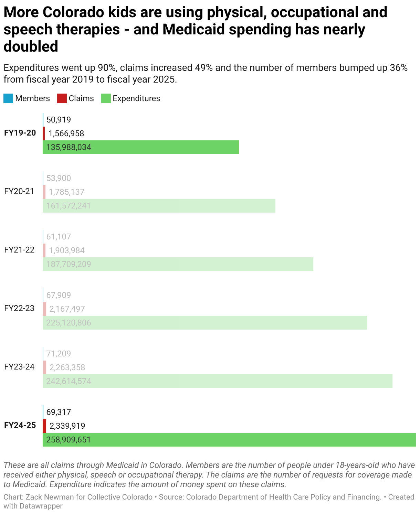The width and height of the screenshot is (420, 514).
Task: Select the Expenditures legend label
Action: (136, 99)
